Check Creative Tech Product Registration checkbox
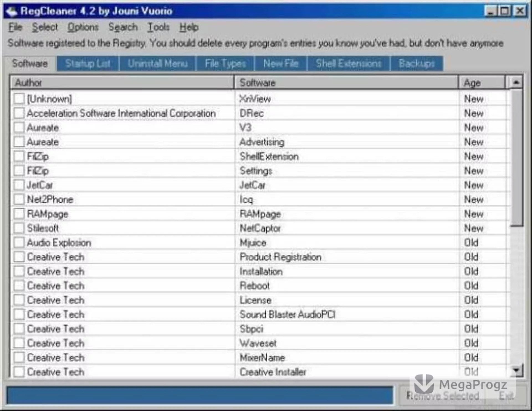The height and width of the screenshot is (411, 532). pyautogui.click(x=19, y=257)
